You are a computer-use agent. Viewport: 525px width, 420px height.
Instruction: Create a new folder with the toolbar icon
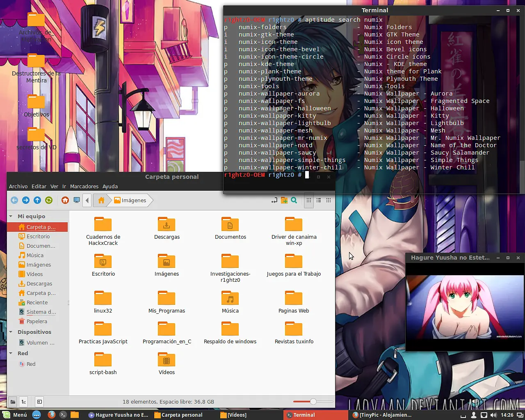click(284, 200)
